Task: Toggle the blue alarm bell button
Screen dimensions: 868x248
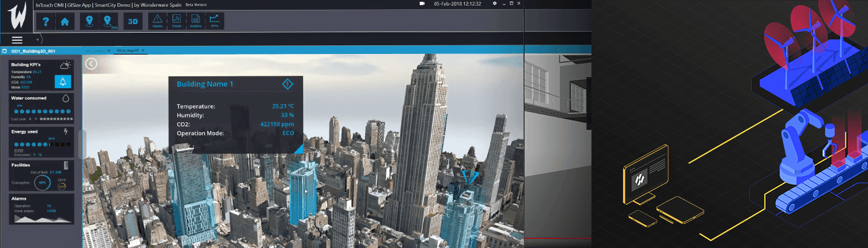Action: [x=63, y=82]
